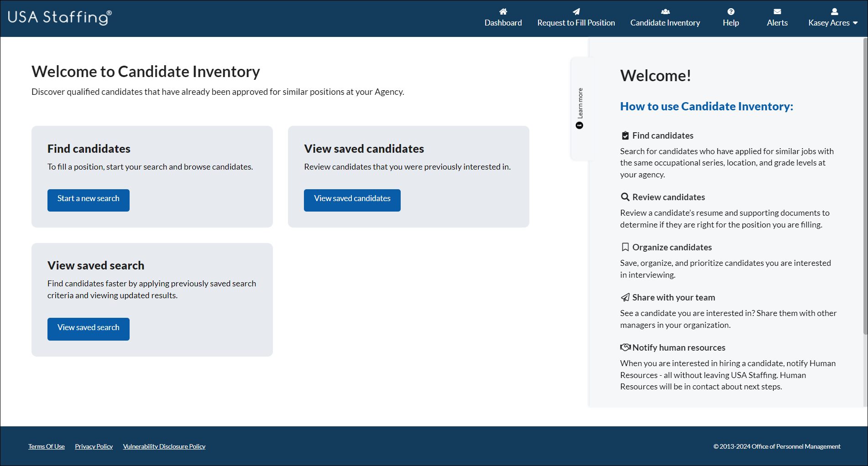Click the View saved search button
The width and height of the screenshot is (868, 466).
pos(88,329)
